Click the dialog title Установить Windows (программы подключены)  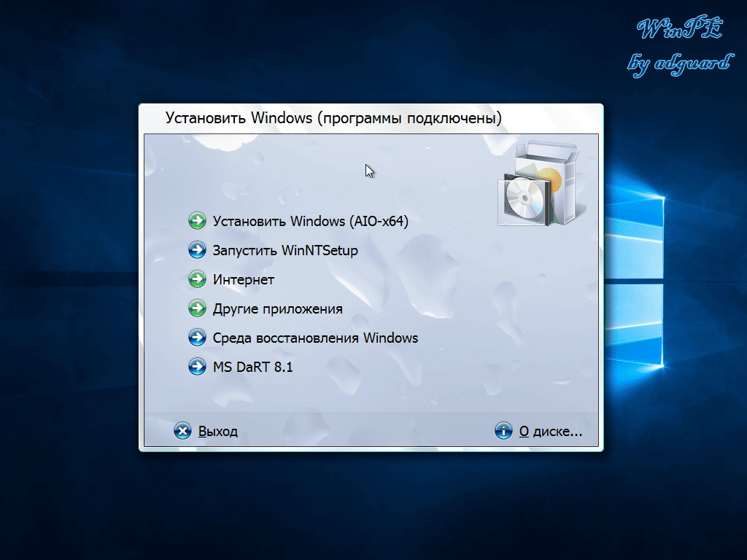[x=333, y=118]
